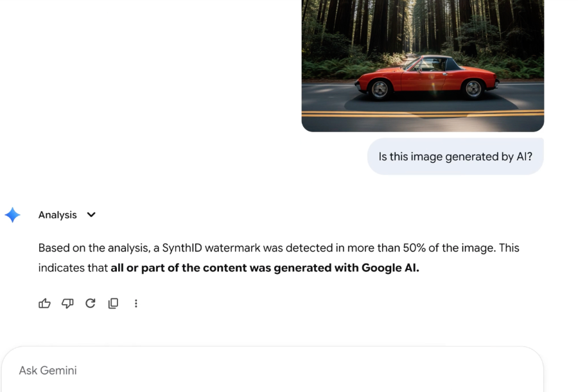Click the user's question bubble
Viewport: 578px width, 392px height.
coord(455,156)
